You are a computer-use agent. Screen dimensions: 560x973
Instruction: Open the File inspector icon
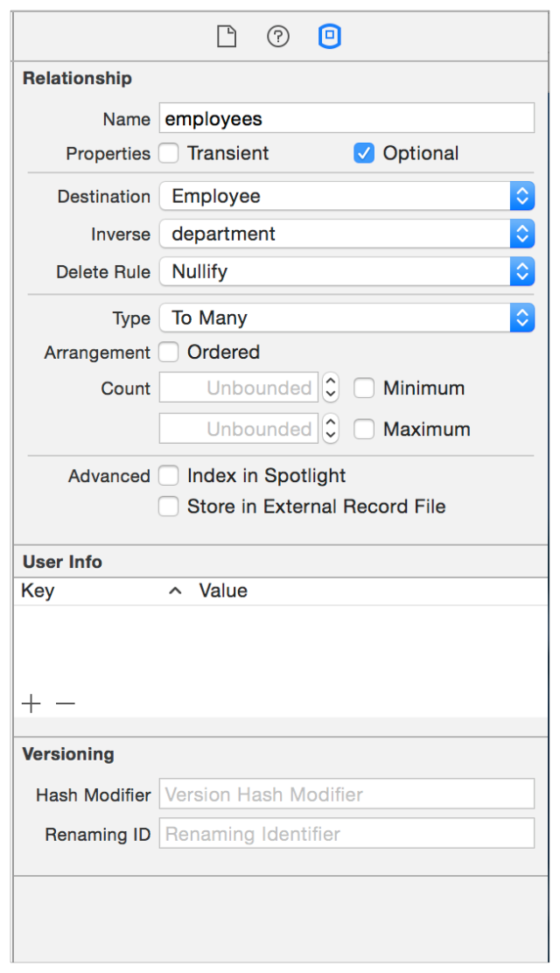[227, 37]
